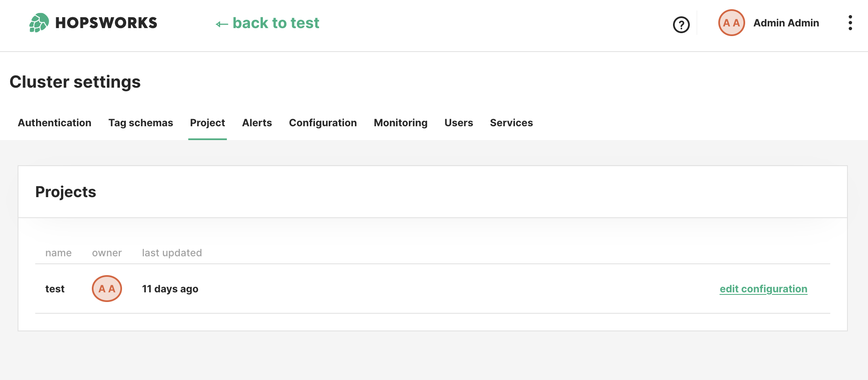Click the owner avatar in test row
Viewport: 868px width, 380px height.
(x=107, y=289)
